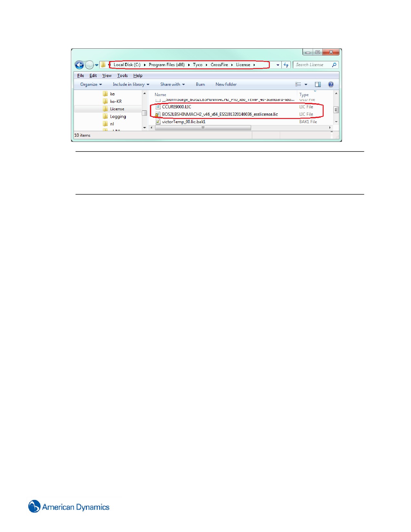Click the file list horizontal scrollbar thumb
This screenshot has height=532, width=411.
pyautogui.click(x=203, y=128)
